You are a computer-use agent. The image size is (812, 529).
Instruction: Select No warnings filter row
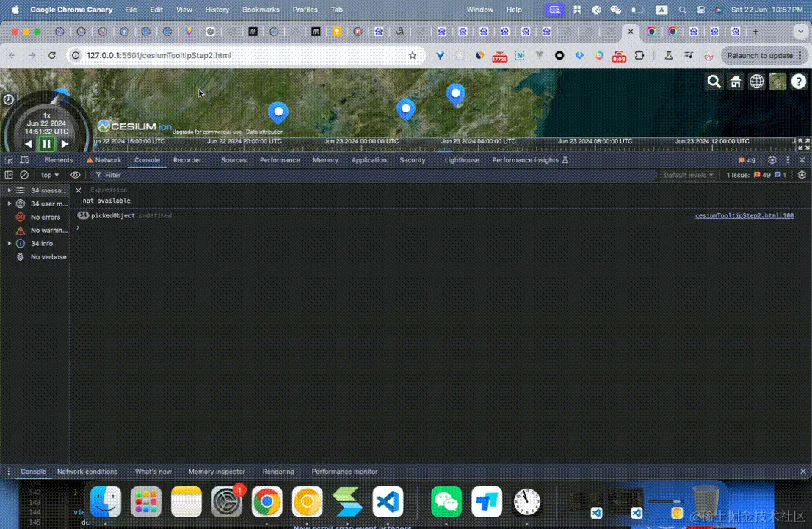pos(35,231)
